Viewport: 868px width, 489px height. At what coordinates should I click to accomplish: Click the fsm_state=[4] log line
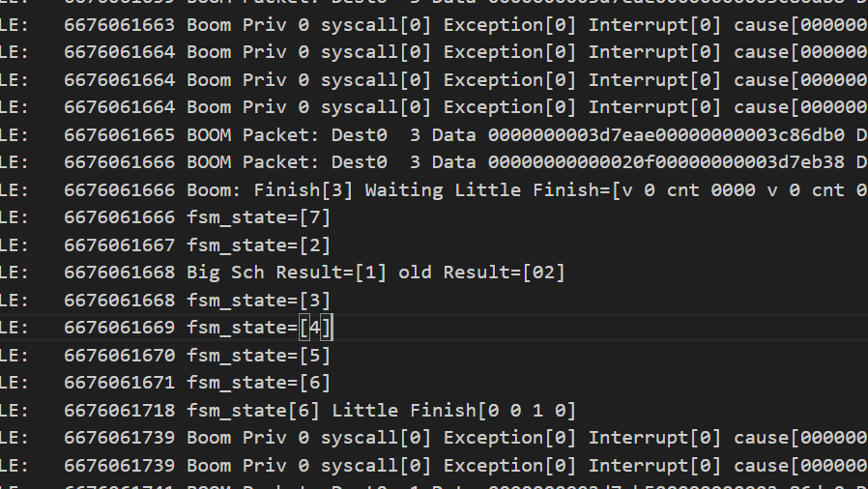pyautogui.click(x=166, y=328)
